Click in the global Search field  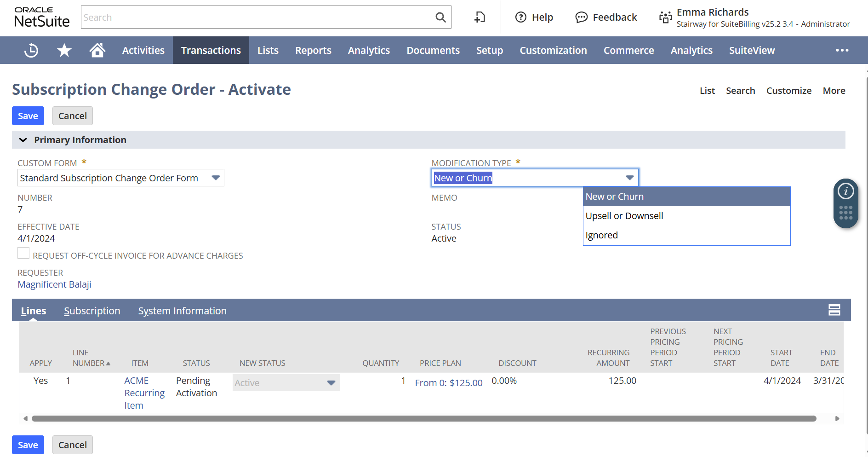pyautogui.click(x=257, y=17)
